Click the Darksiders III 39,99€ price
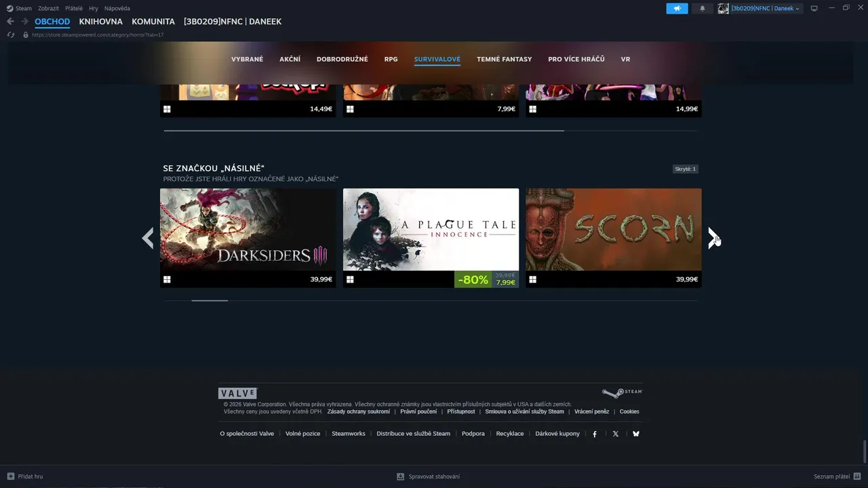This screenshot has height=488, width=868. tap(321, 279)
